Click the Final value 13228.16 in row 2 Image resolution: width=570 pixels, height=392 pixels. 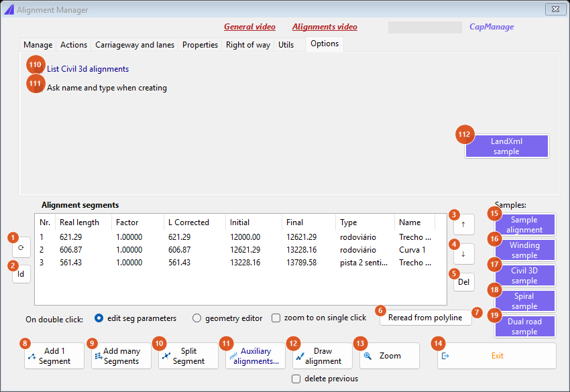pos(301,250)
